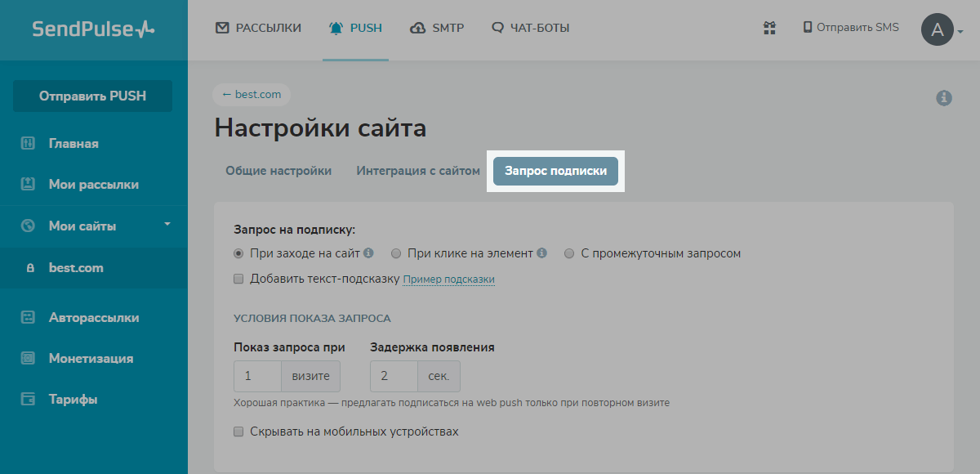Click info icon beside 'При клике на элемент'
This screenshot has width=980, height=474.
[x=541, y=253]
